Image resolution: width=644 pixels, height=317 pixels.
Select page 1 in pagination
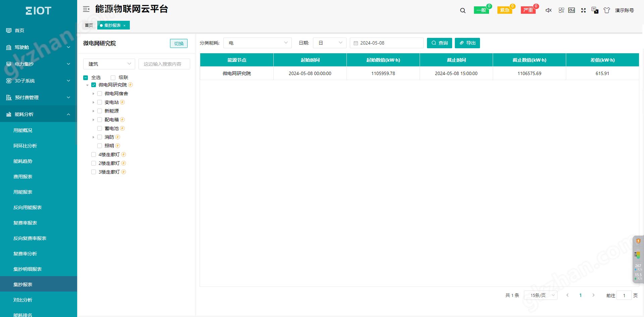(x=581, y=295)
